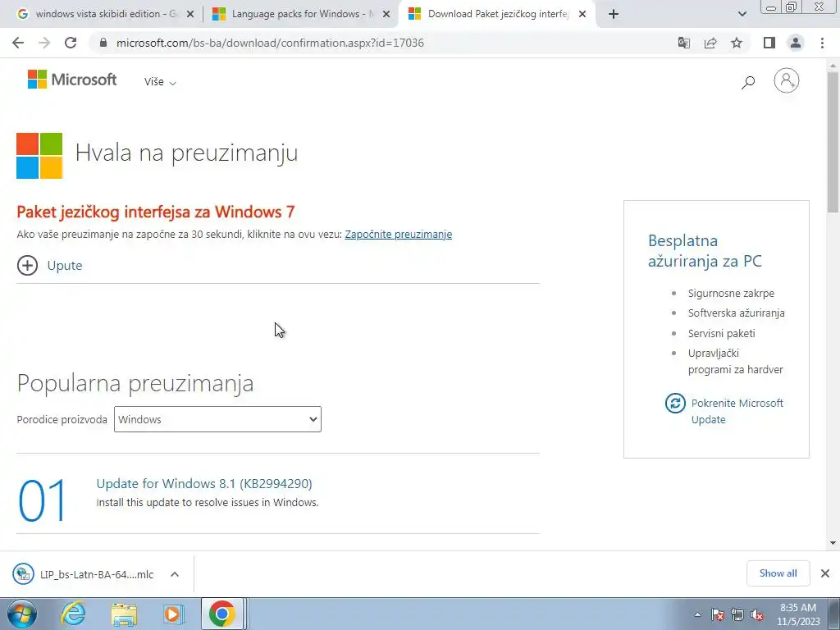Image resolution: width=840 pixels, height=630 pixels.
Task: Open the Microsoft site search
Action: point(748,82)
